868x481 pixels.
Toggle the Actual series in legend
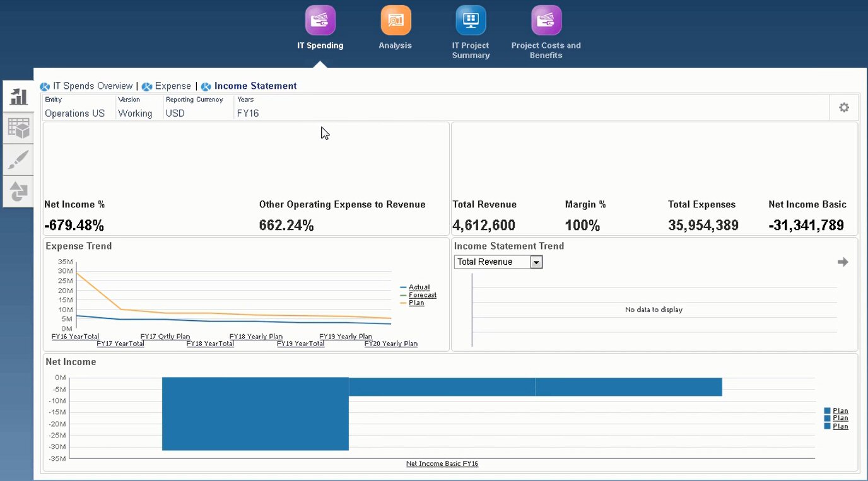tap(419, 287)
